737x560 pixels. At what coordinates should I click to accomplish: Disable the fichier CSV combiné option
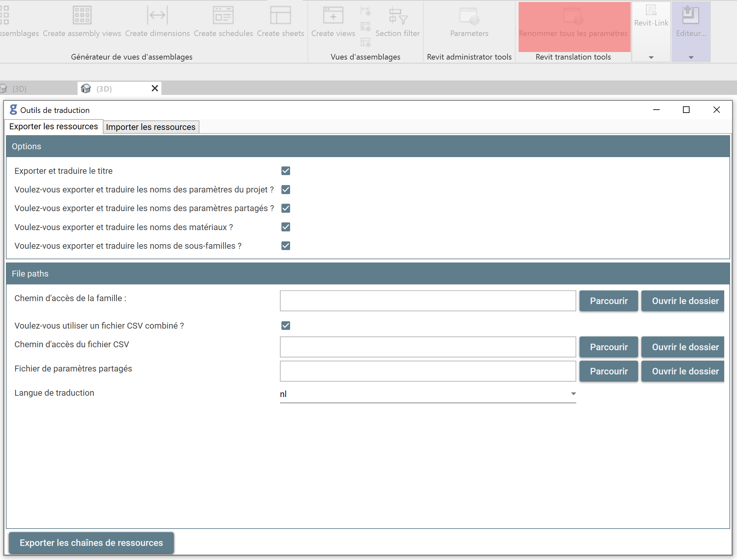[286, 326]
